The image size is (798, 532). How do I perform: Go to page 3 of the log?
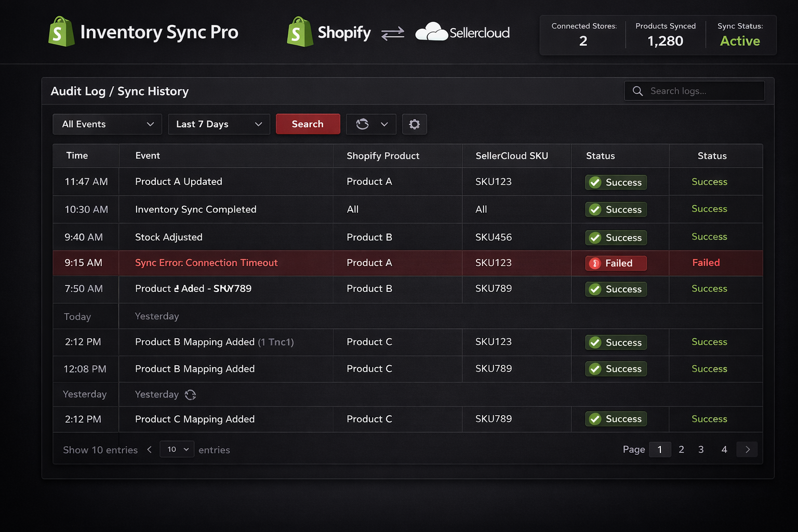701,449
